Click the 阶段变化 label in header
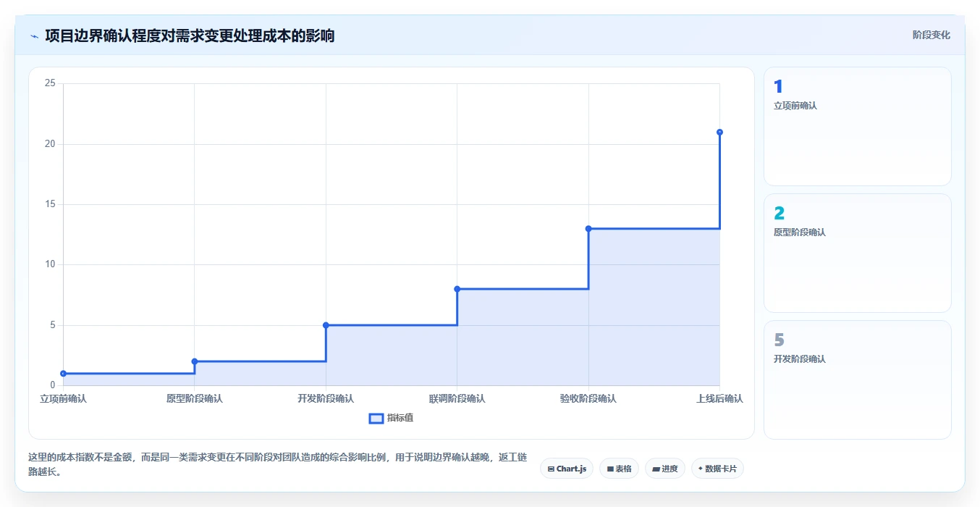 [x=932, y=35]
